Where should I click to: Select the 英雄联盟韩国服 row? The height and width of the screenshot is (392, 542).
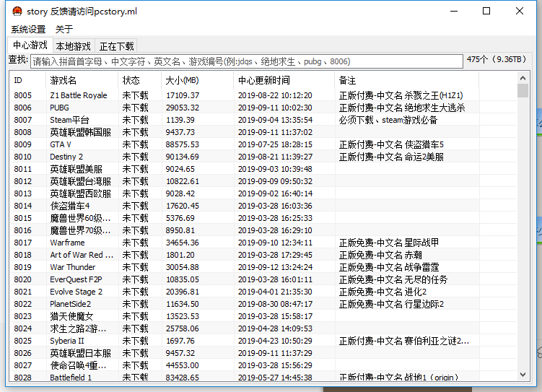(x=263, y=132)
